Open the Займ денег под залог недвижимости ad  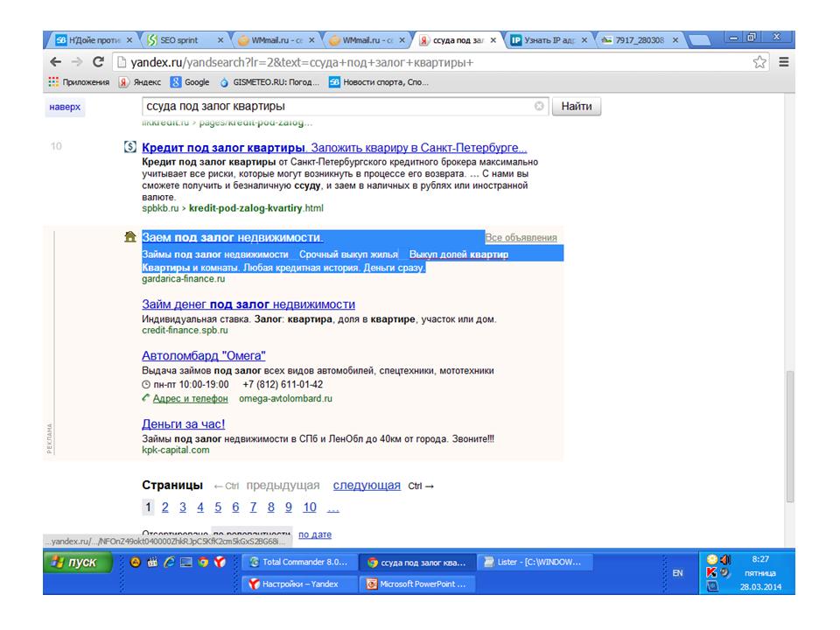[248, 304]
